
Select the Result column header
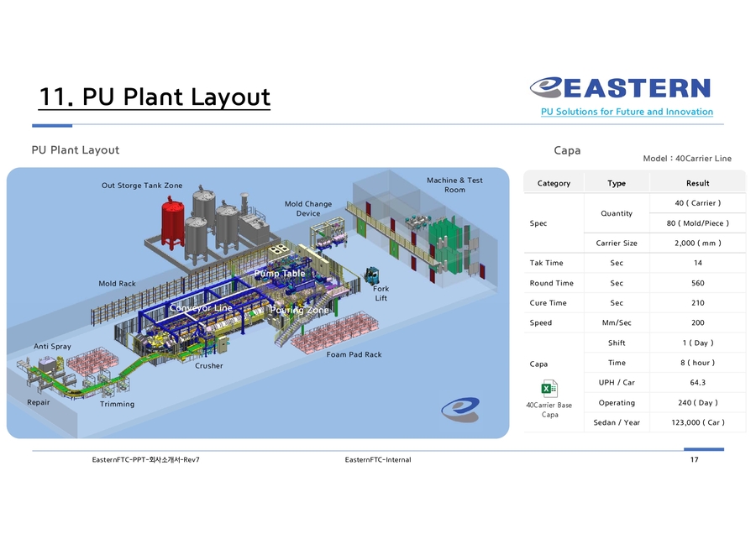697,183
